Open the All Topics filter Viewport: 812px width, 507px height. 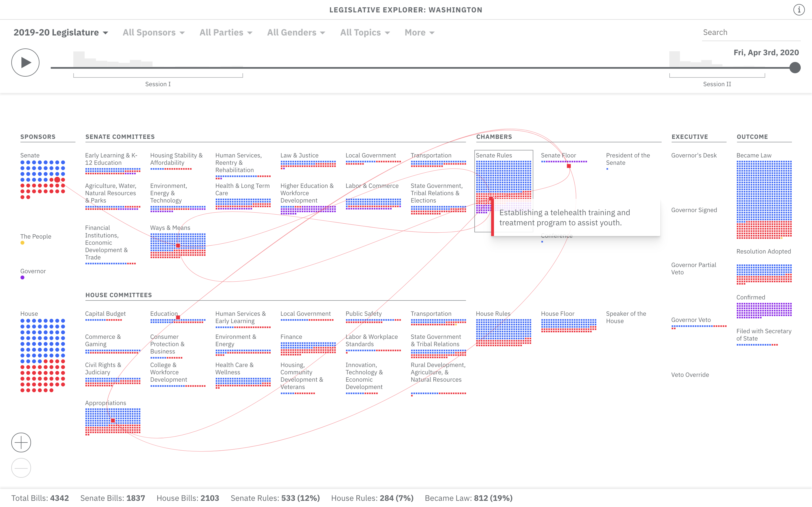point(365,32)
